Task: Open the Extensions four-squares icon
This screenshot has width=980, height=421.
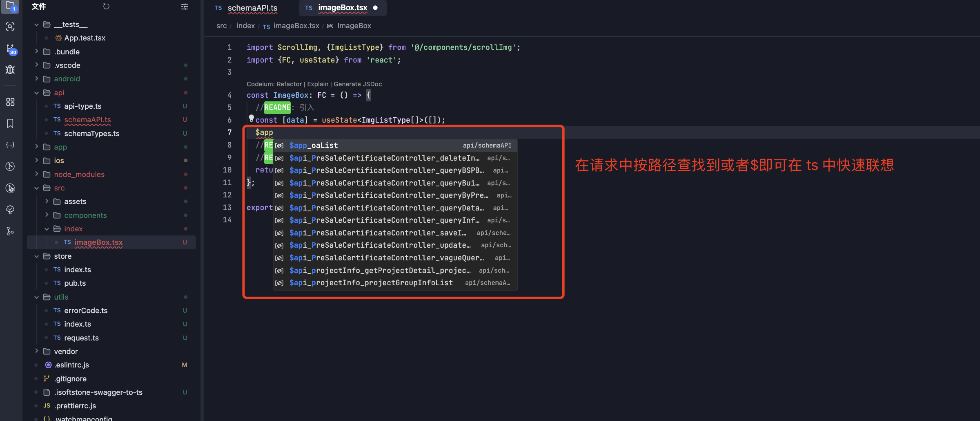Action: pos(10,102)
